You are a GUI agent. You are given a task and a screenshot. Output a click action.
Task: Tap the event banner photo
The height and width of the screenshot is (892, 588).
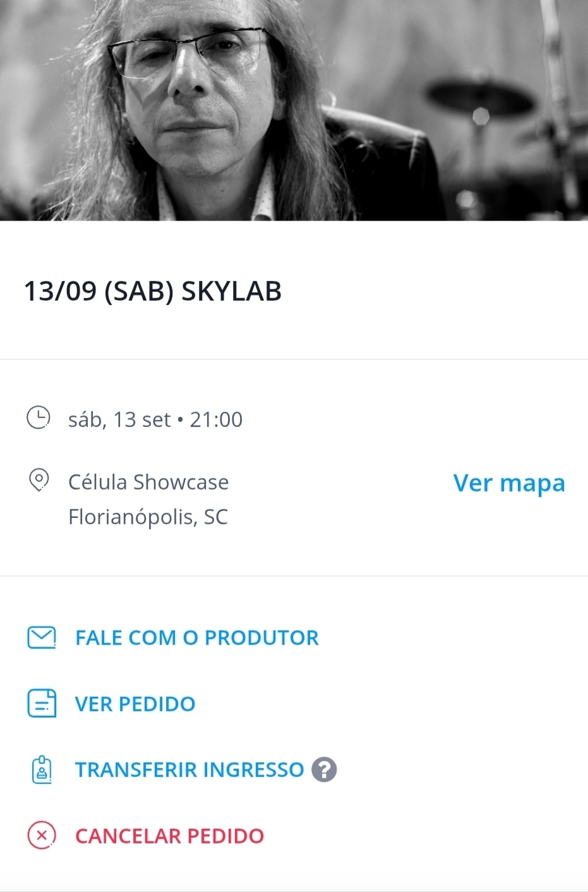pyautogui.click(x=294, y=110)
